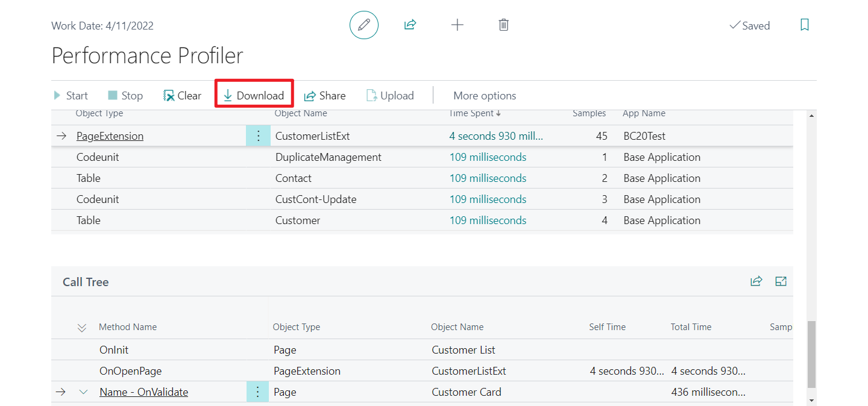Start the performance profiler
This screenshot has height=406, width=868.
[70, 95]
